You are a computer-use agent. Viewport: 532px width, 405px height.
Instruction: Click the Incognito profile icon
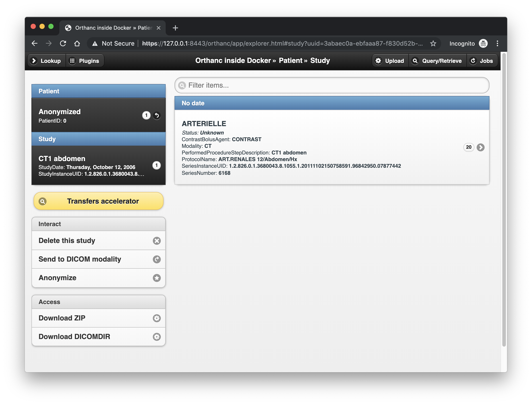(484, 43)
